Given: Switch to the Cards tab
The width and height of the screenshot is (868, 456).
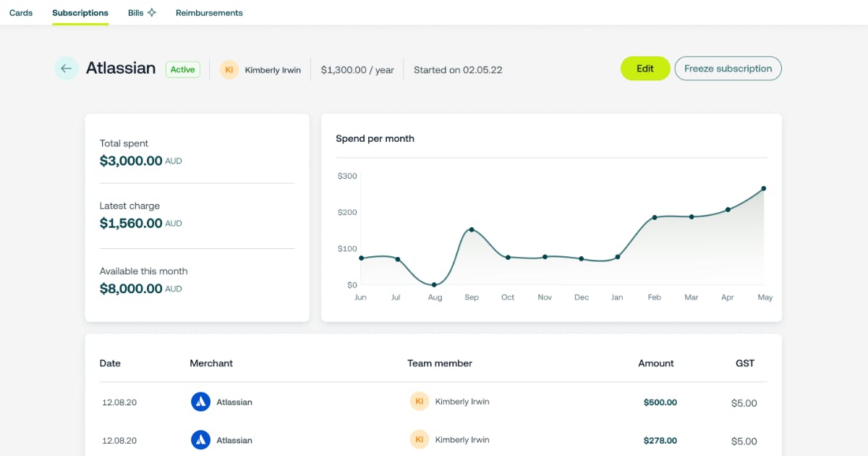Looking at the screenshot, I should 21,12.
